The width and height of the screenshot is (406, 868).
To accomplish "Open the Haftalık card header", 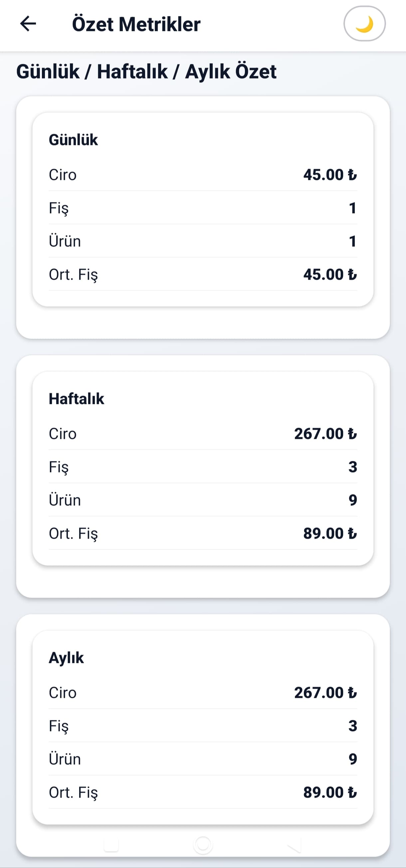I will coord(77,399).
